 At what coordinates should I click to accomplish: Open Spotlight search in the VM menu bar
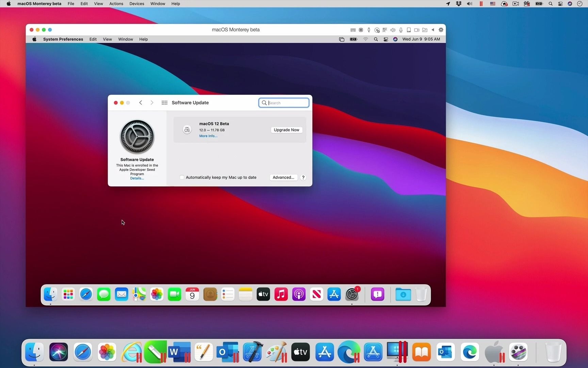pos(376,39)
